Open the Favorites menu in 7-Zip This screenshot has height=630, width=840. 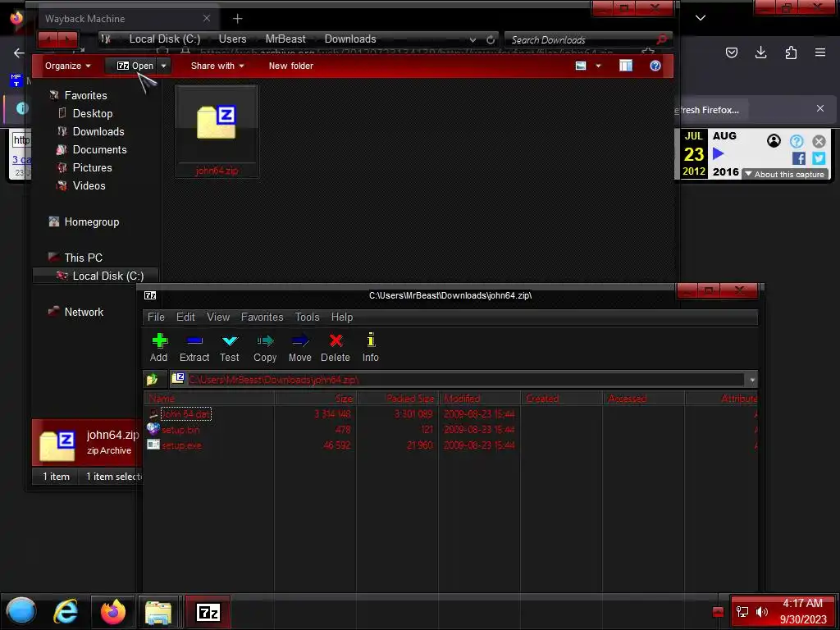click(x=262, y=317)
